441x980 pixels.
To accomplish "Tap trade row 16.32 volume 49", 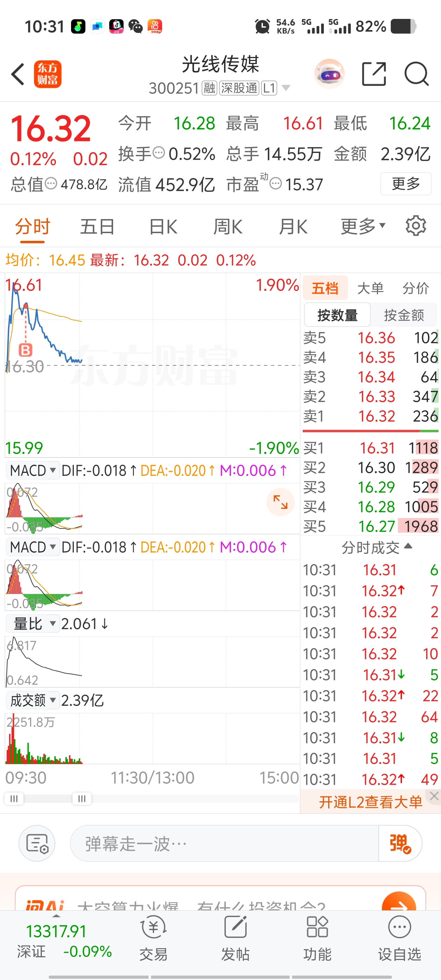I will 371,779.
